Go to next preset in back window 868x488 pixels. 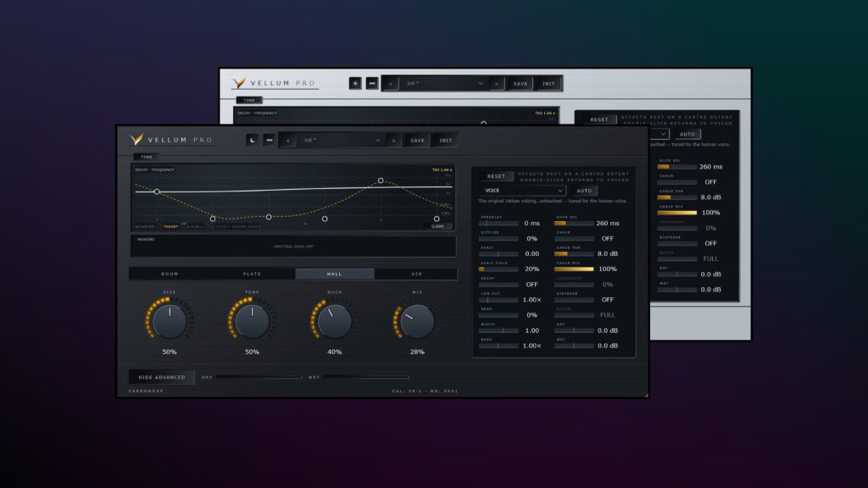click(497, 84)
